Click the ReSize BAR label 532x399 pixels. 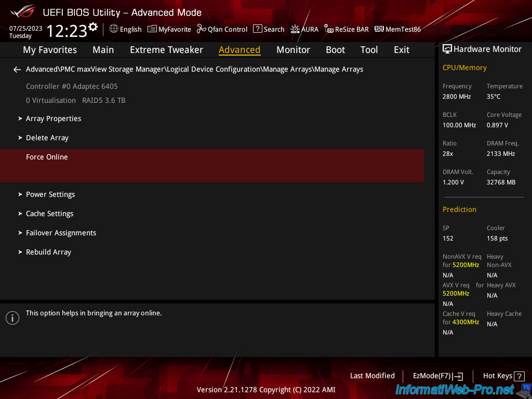(352, 29)
